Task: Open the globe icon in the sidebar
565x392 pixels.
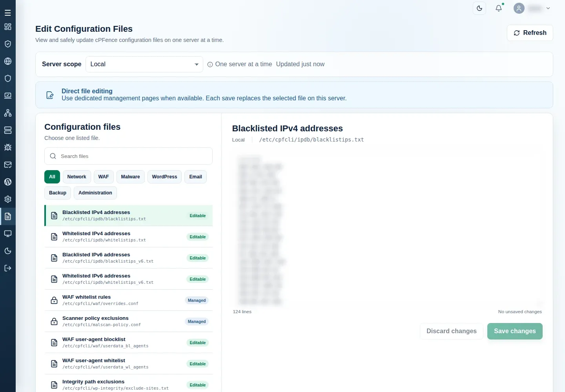Action: (x=7, y=61)
